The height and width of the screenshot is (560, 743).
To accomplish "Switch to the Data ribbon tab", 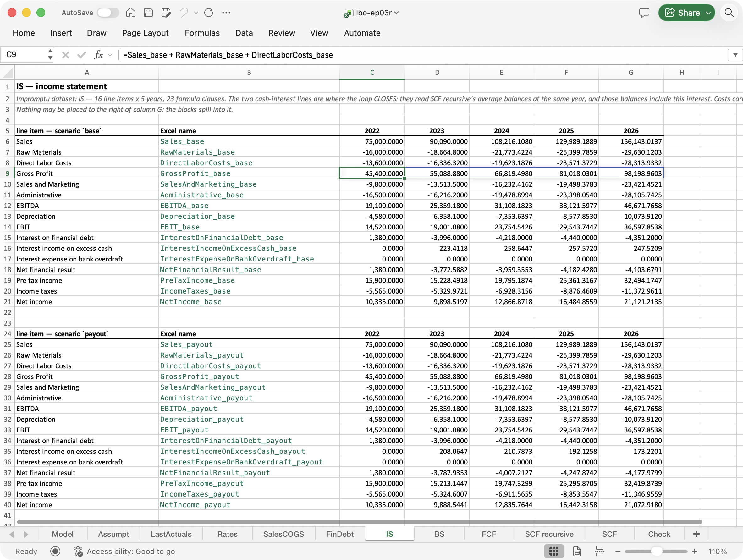I will 244,33.
